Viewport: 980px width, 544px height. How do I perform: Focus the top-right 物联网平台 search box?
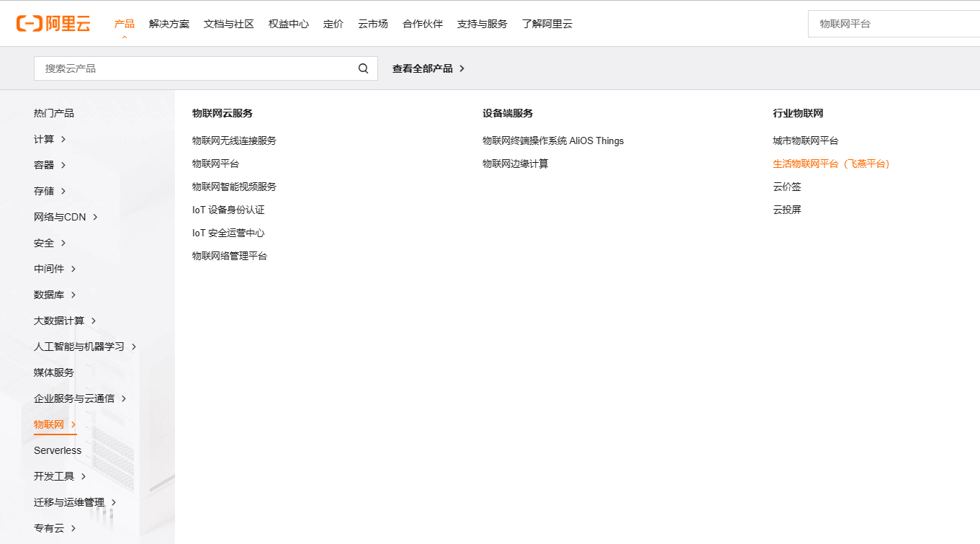coord(894,24)
